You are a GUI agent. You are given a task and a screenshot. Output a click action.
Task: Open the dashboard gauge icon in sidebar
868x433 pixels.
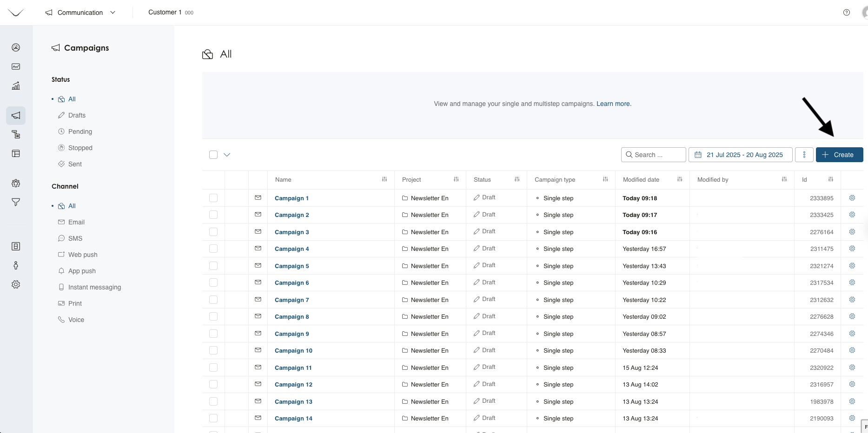click(16, 47)
